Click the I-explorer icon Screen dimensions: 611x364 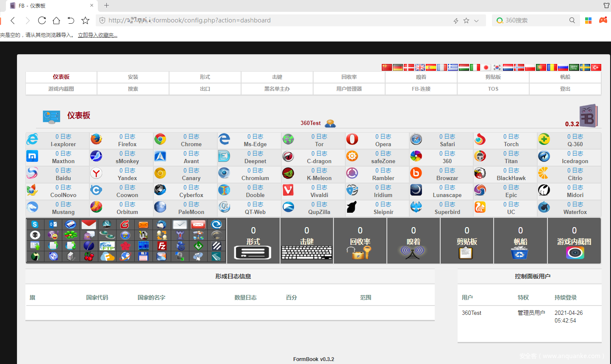point(32,139)
